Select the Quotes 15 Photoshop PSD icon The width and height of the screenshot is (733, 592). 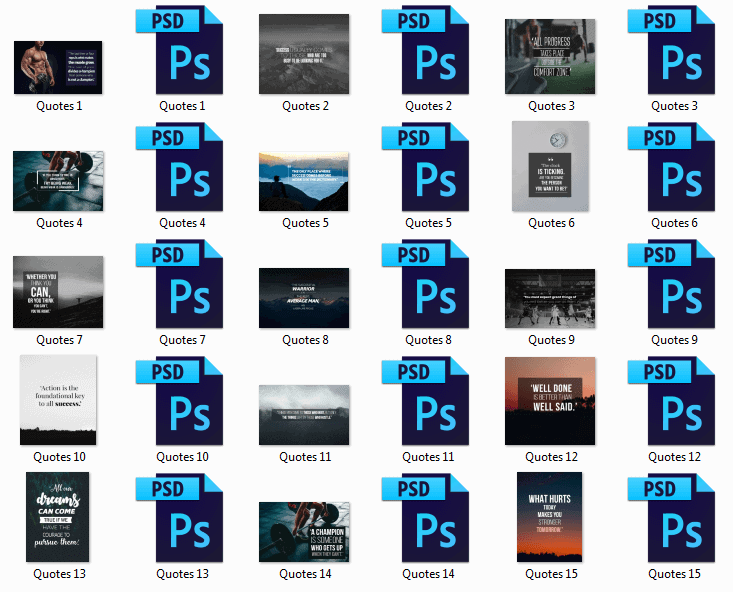672,518
